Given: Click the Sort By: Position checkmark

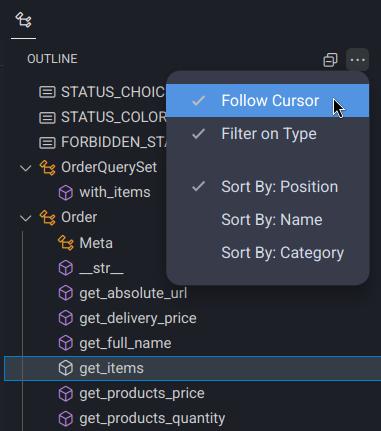Looking at the screenshot, I should pyautogui.click(x=199, y=186).
